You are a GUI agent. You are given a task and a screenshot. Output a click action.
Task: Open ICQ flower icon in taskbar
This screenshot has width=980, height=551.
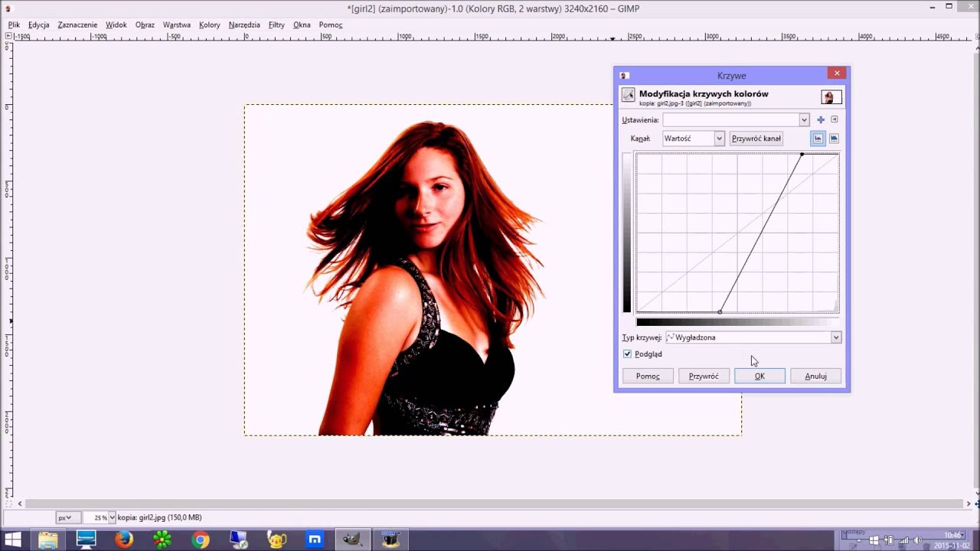[162, 540]
